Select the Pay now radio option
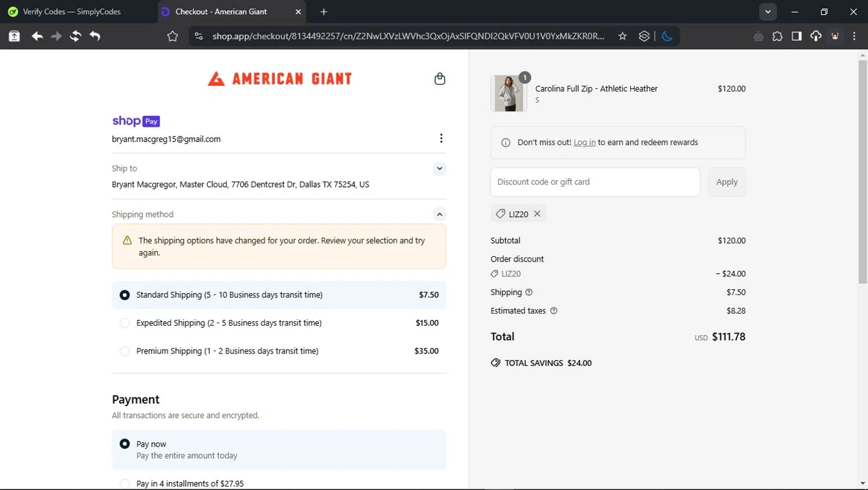The width and height of the screenshot is (868, 490). click(x=124, y=444)
